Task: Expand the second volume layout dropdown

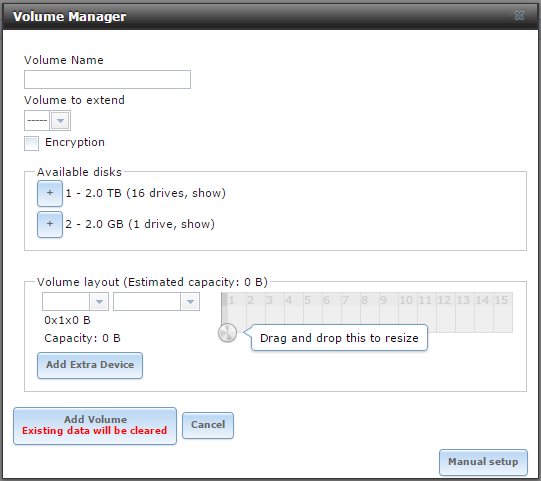Action: 156,302
